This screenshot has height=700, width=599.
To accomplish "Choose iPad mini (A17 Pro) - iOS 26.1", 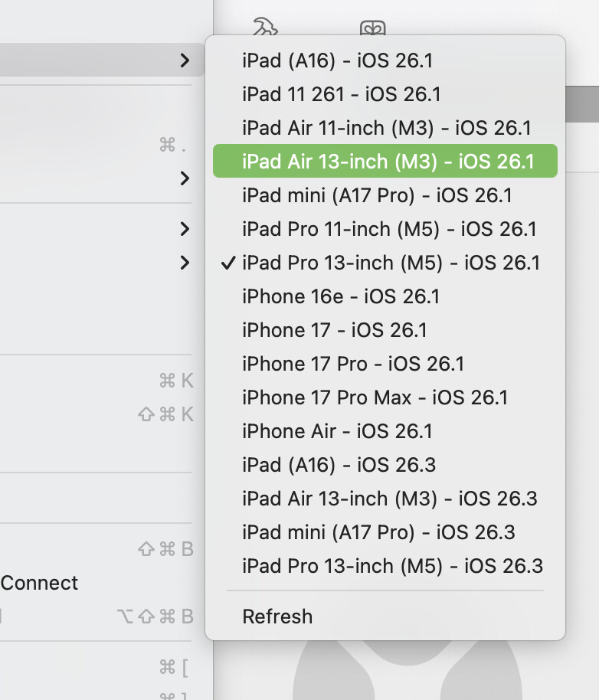I will point(377,195).
